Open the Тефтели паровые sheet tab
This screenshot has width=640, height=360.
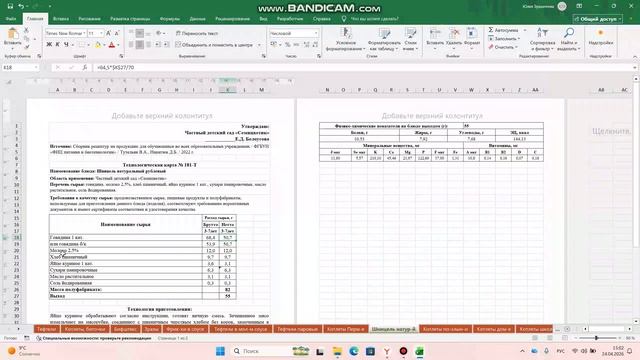coord(298,329)
